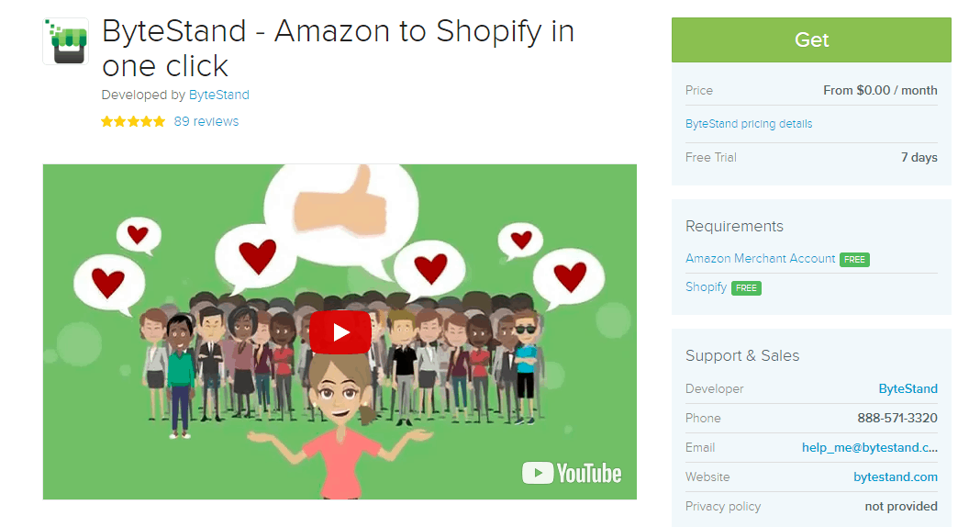Viewport: 980px width, 527px height.
Task: Click the ByteStand app logo icon
Action: pos(66,41)
